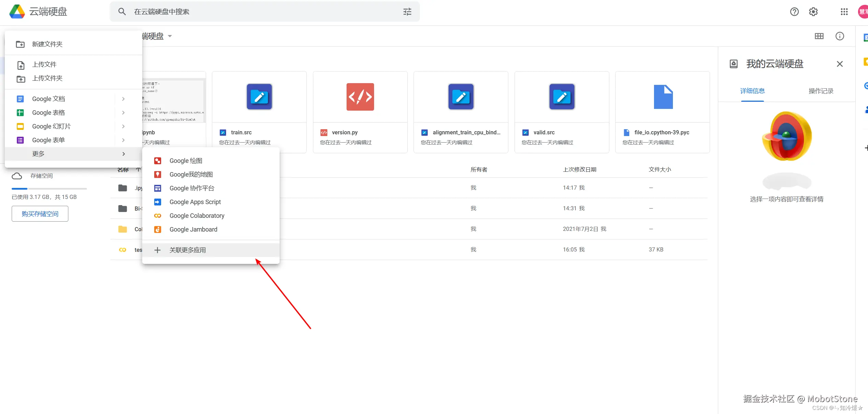The height and width of the screenshot is (414, 868).
Task: Click the help question mark icon
Action: (x=794, y=12)
